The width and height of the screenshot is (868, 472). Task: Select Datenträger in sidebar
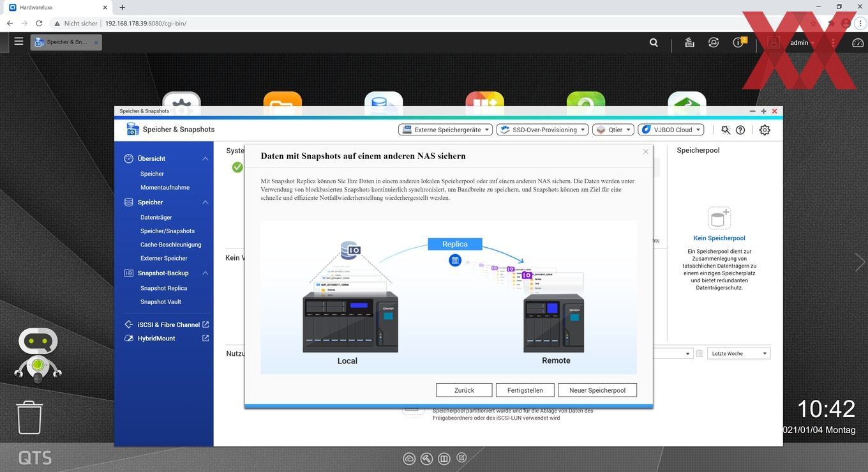(x=156, y=217)
